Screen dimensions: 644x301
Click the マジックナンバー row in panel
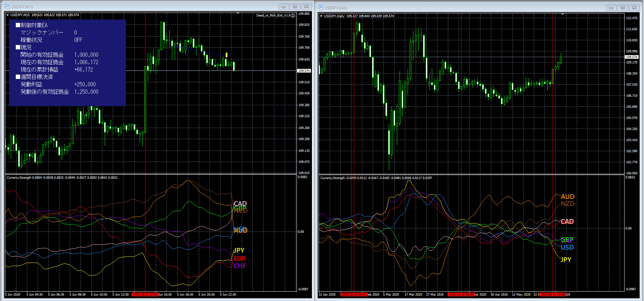[49, 33]
